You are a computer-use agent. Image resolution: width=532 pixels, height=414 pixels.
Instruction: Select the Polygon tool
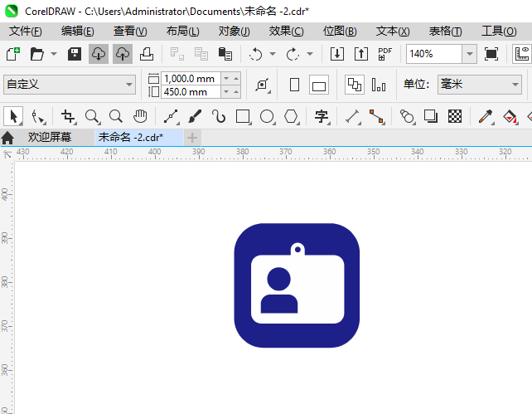292,116
